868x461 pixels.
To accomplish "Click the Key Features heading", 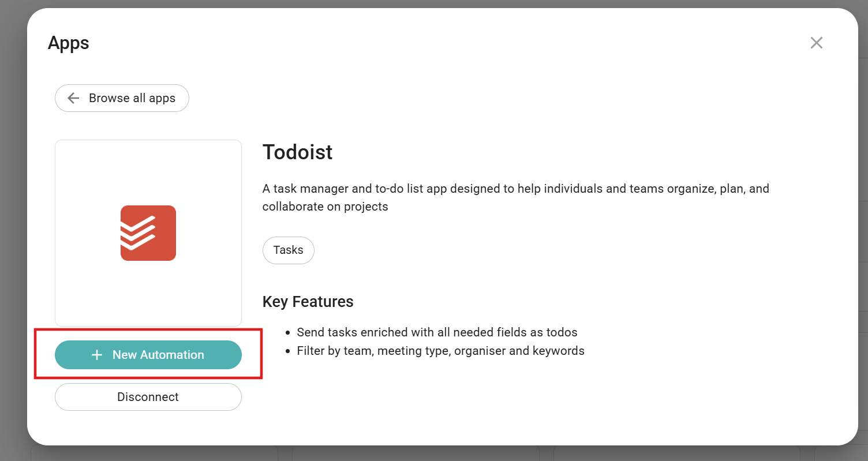I will click(x=308, y=301).
